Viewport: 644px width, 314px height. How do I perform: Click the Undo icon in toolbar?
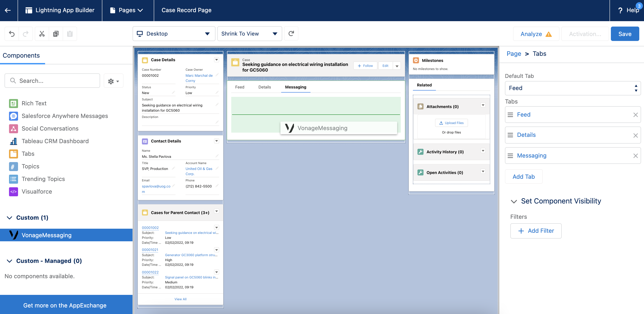tap(12, 34)
